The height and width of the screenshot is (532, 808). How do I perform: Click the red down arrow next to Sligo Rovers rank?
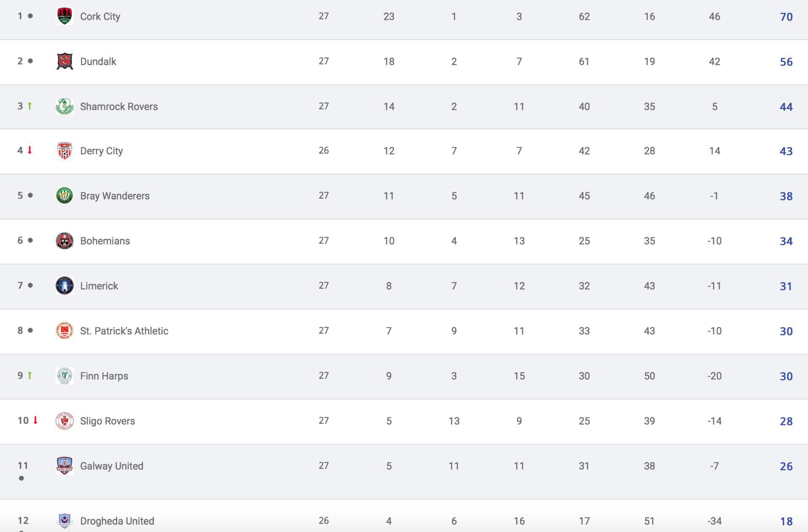(35, 420)
